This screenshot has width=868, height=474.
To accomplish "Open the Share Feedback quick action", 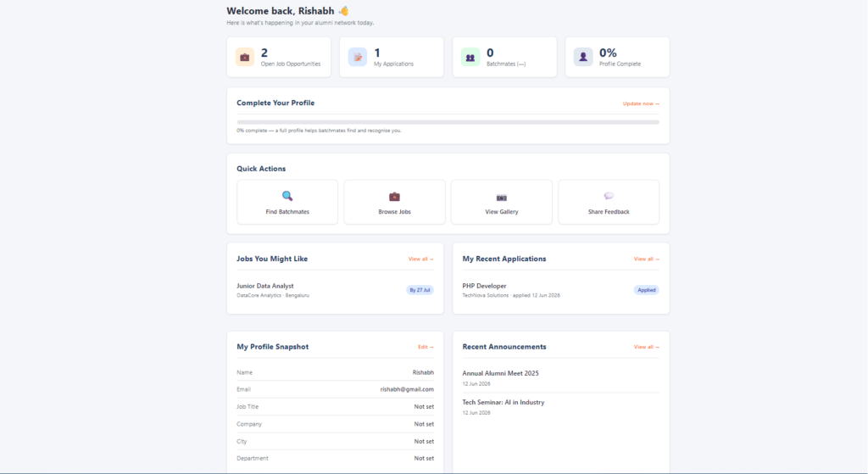I will click(x=609, y=202).
